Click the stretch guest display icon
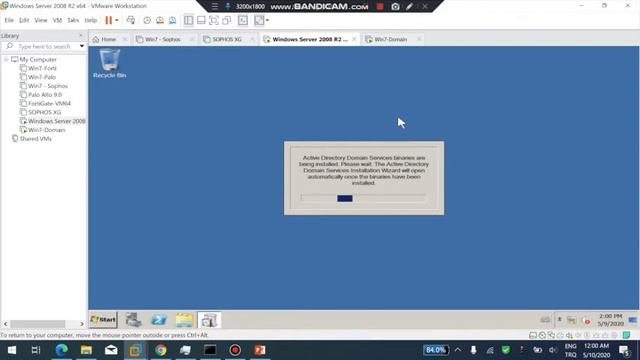 (x=259, y=20)
